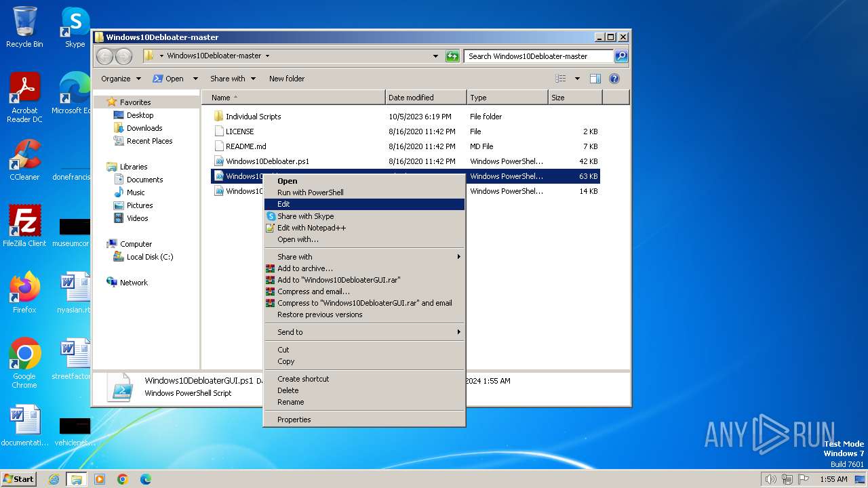Expand address bar history dropdown arrow

(x=435, y=56)
